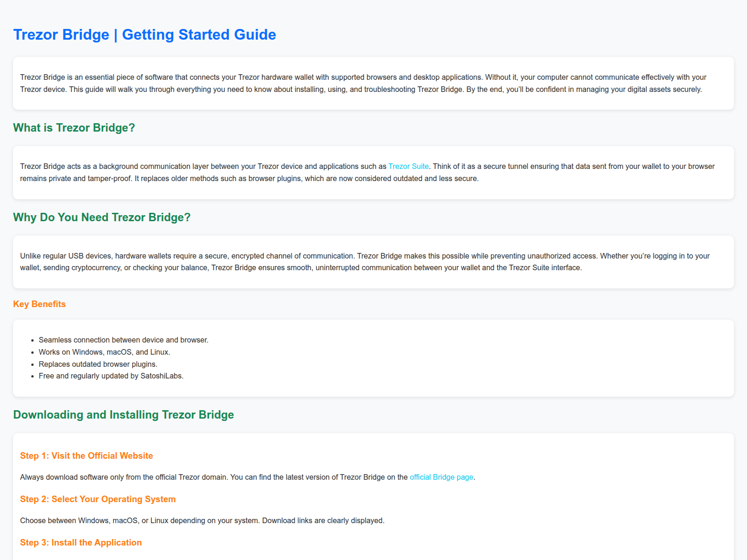Click the intro paragraph about essential software
The width and height of the screenshot is (747, 560).
363,84
